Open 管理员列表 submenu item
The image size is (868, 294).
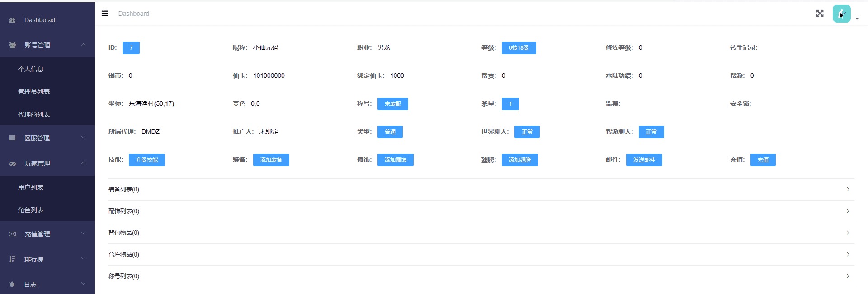point(47,92)
